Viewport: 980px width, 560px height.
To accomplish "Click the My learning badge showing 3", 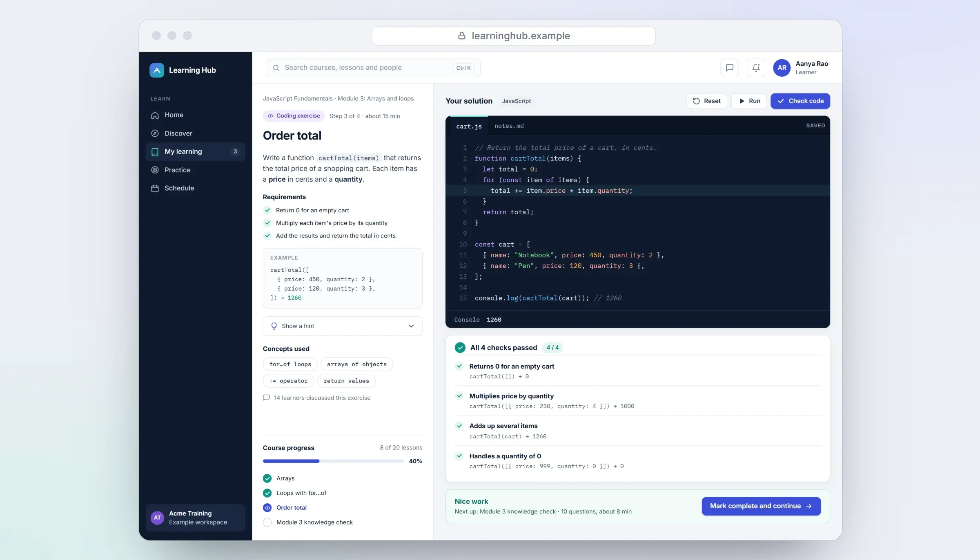I will click(x=235, y=152).
